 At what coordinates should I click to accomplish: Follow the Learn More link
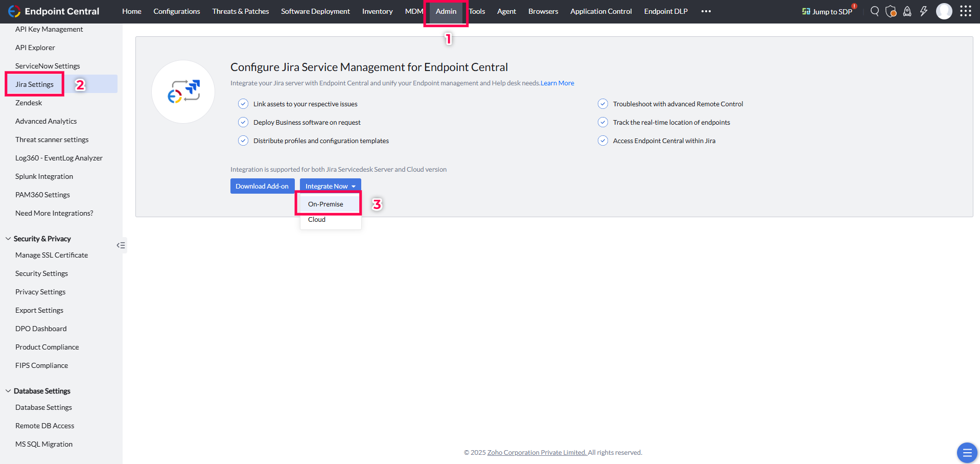coord(557,83)
